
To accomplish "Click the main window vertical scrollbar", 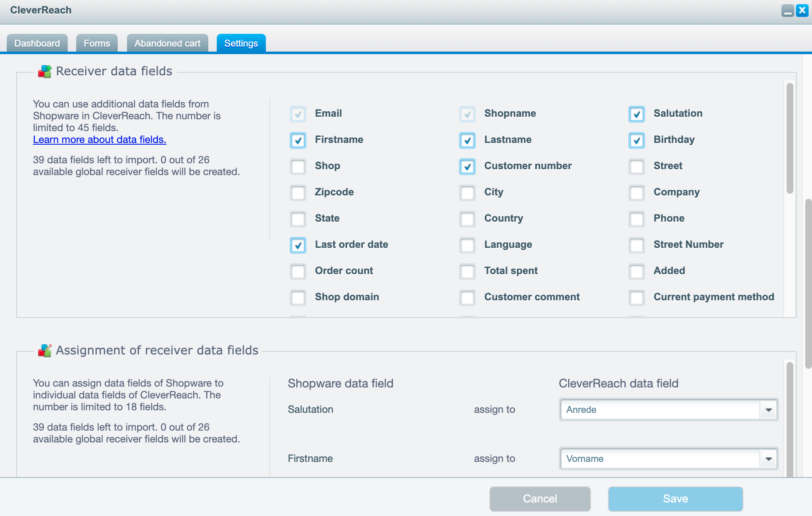I will (808, 283).
